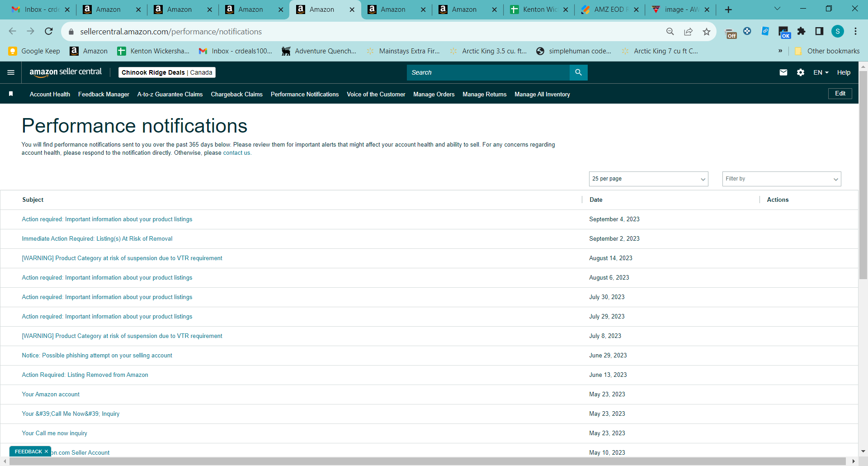Click the Date column header

point(596,200)
